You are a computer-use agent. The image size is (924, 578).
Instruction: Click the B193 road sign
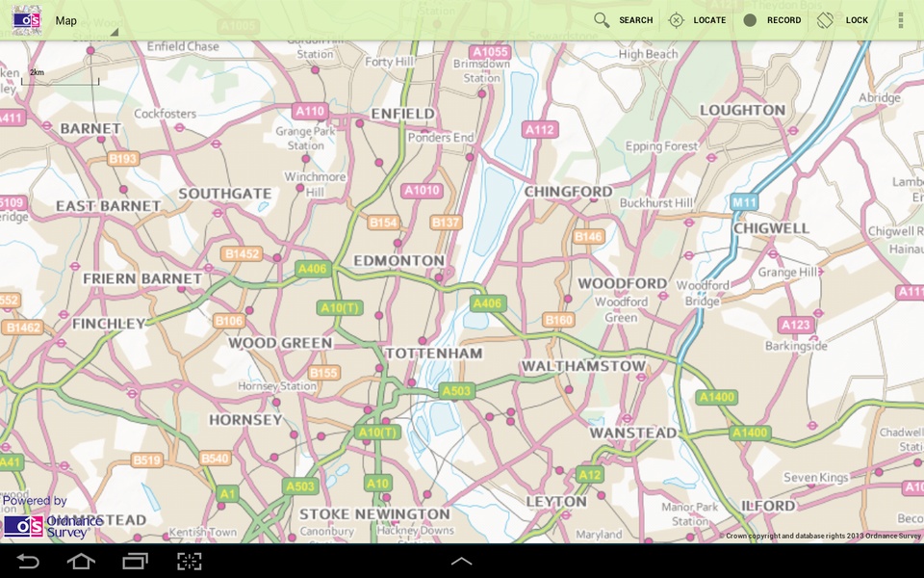click(123, 158)
